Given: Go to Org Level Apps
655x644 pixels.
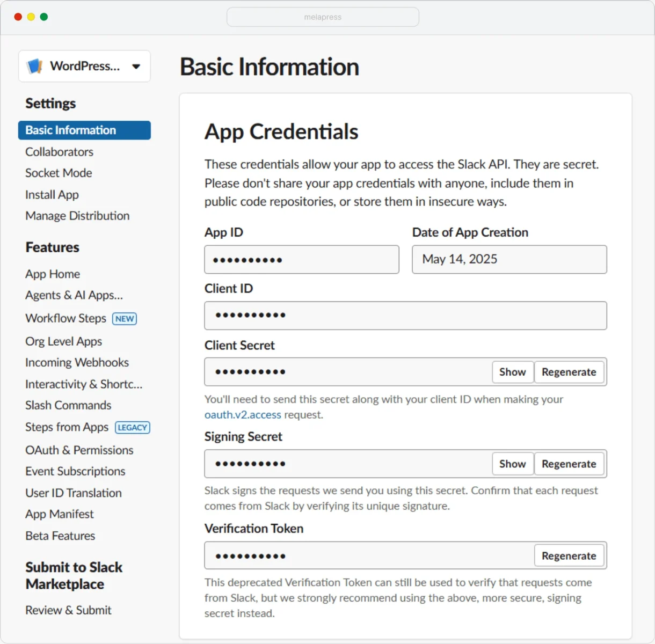Looking at the screenshot, I should coord(63,341).
